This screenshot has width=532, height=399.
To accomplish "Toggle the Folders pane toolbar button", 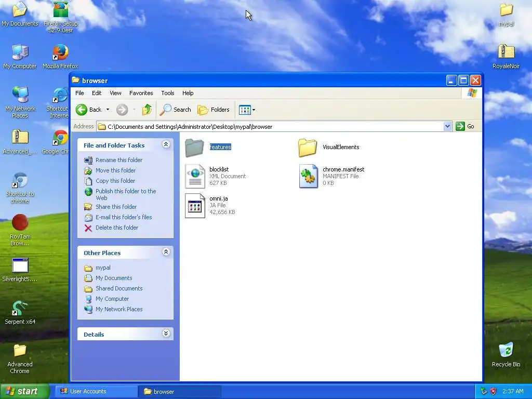I will point(214,110).
